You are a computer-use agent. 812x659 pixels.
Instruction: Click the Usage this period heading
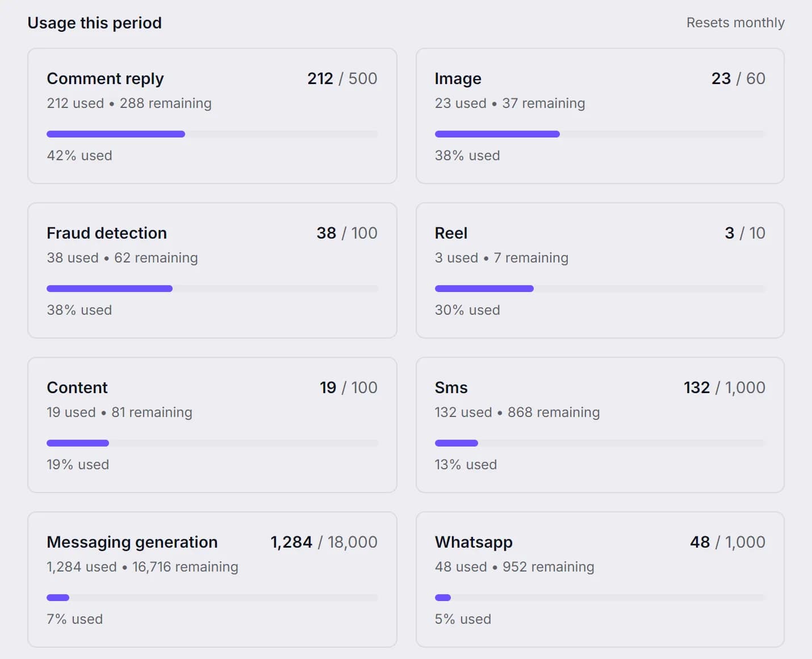tap(95, 23)
